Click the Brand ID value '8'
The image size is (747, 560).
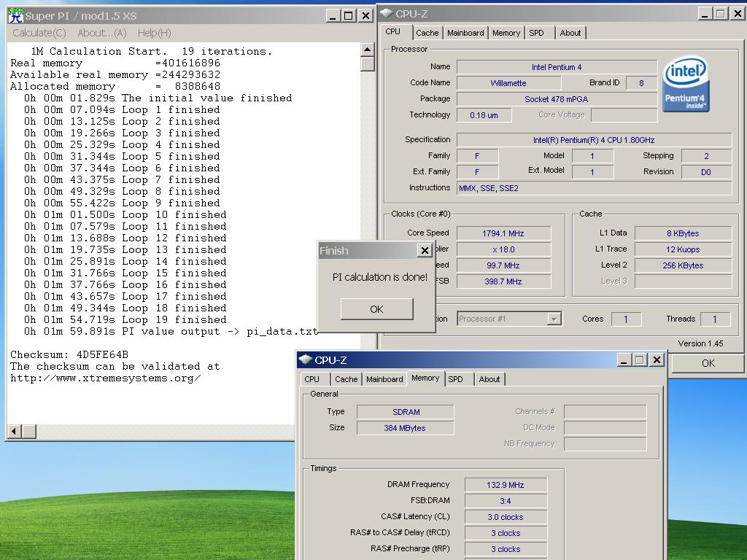click(x=641, y=83)
